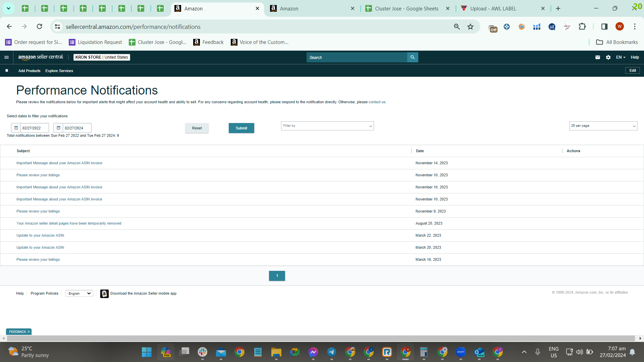The height and width of the screenshot is (362, 644).
Task: Click the Edit button in the navigation bar
Action: pos(633,71)
